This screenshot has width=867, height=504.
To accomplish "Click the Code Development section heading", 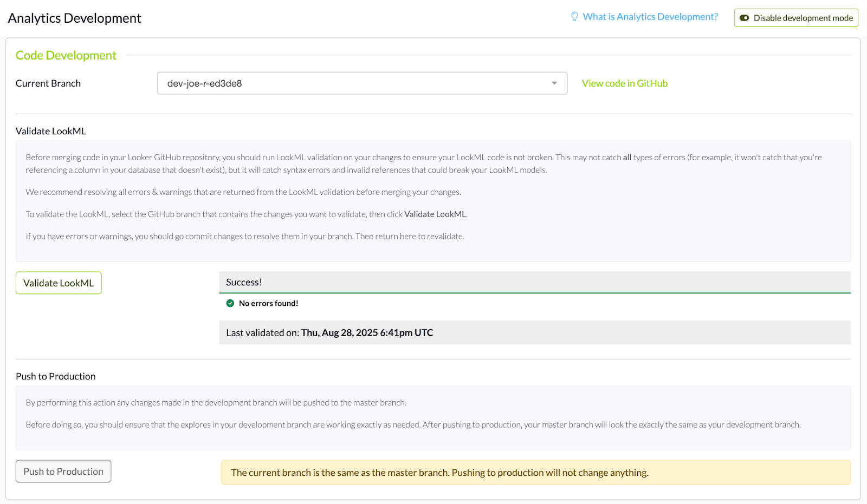I will [x=66, y=55].
